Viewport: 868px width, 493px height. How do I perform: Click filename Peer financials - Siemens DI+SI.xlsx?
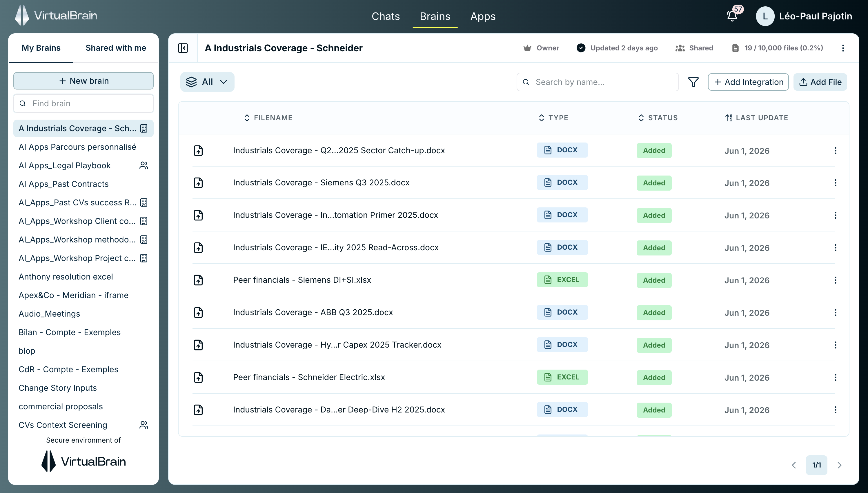(x=302, y=280)
